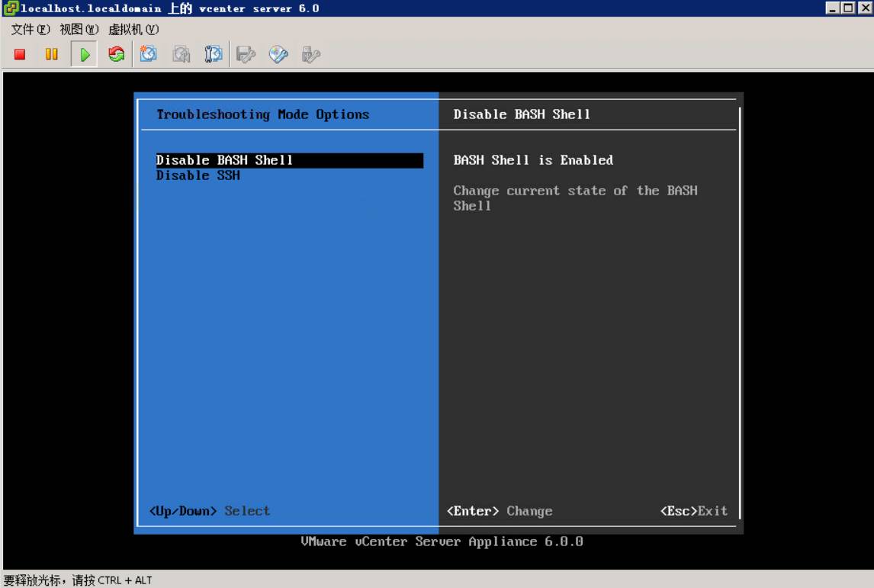Select the Disable SSH option
The width and height of the screenshot is (874, 588).
(x=198, y=175)
